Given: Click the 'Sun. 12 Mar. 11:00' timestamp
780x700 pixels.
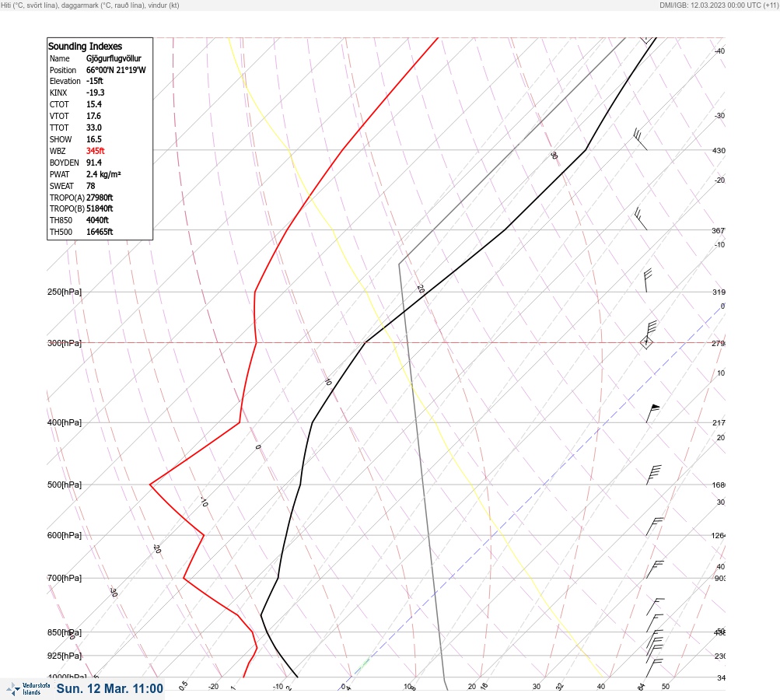Looking at the screenshot, I should 110,688.
